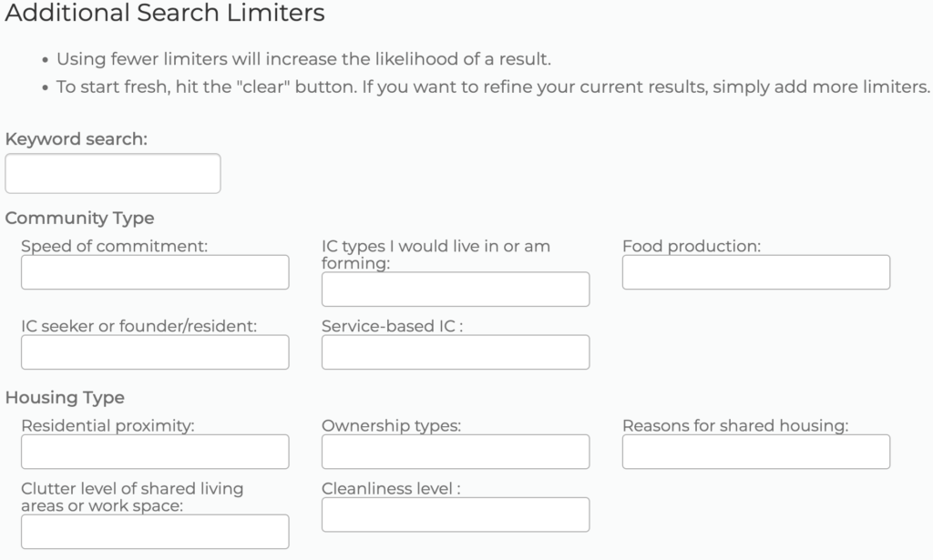This screenshot has width=933, height=560.
Task: Click the Housing Type section heading
Action: pyautogui.click(x=66, y=398)
